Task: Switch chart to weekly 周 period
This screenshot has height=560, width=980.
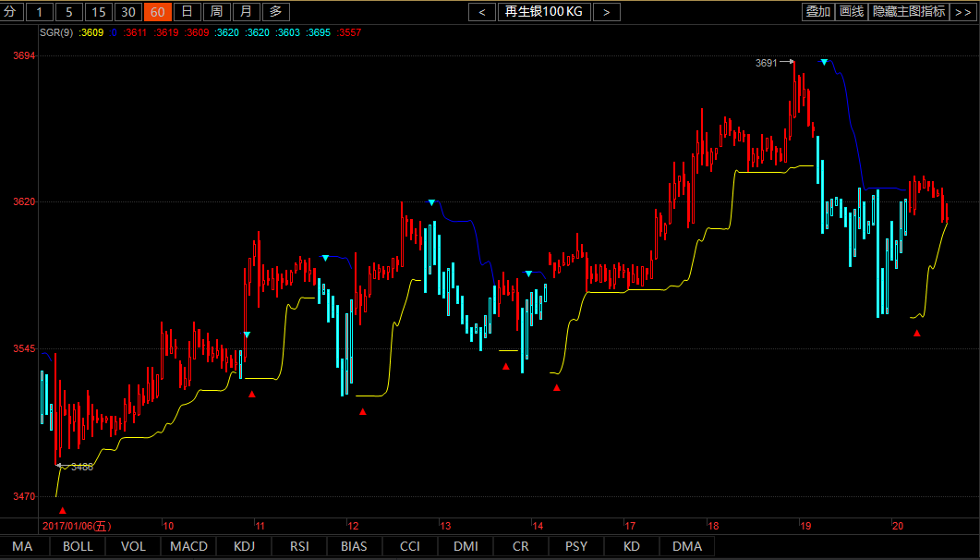Action: (216, 12)
